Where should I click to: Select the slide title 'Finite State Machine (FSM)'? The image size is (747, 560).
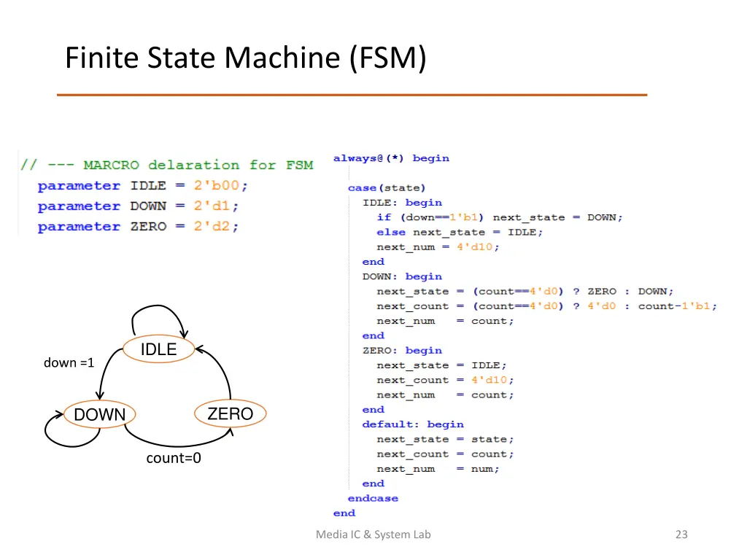[246, 58]
